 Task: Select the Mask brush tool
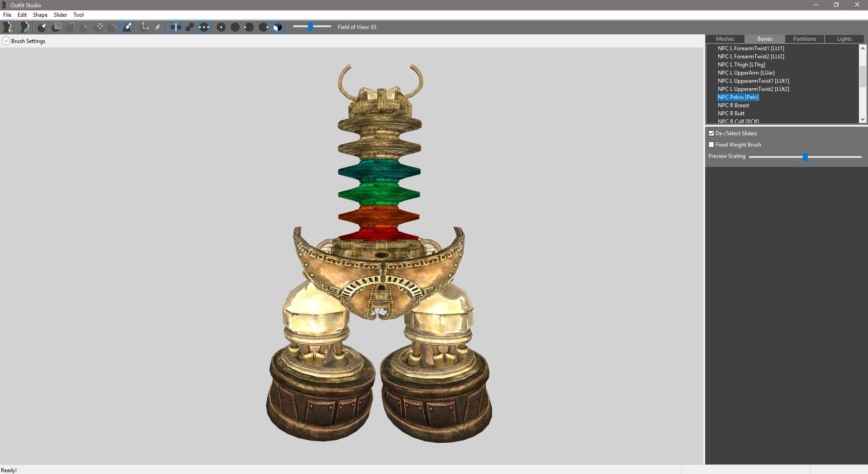57,27
